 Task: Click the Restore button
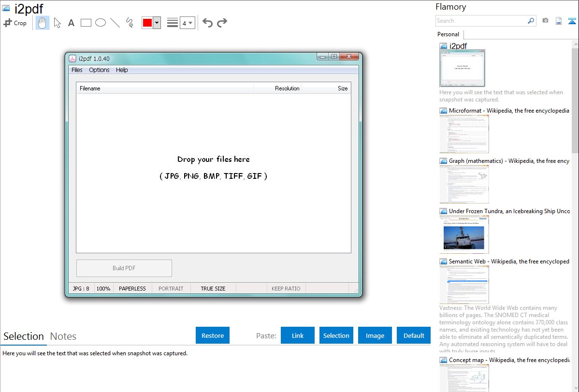click(x=213, y=335)
